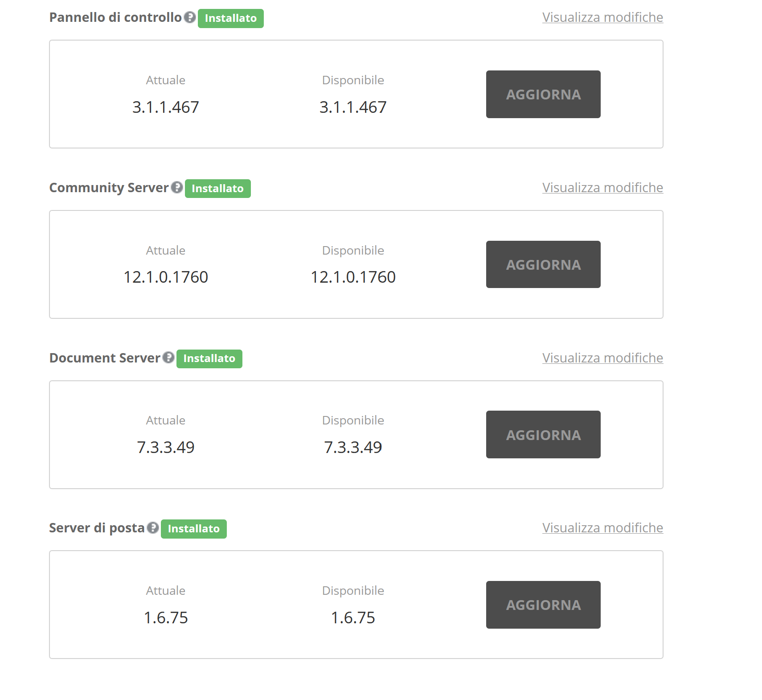Click the Attuale label in Server di posta panel
Viewport: 762px width, 700px height.
165,590
